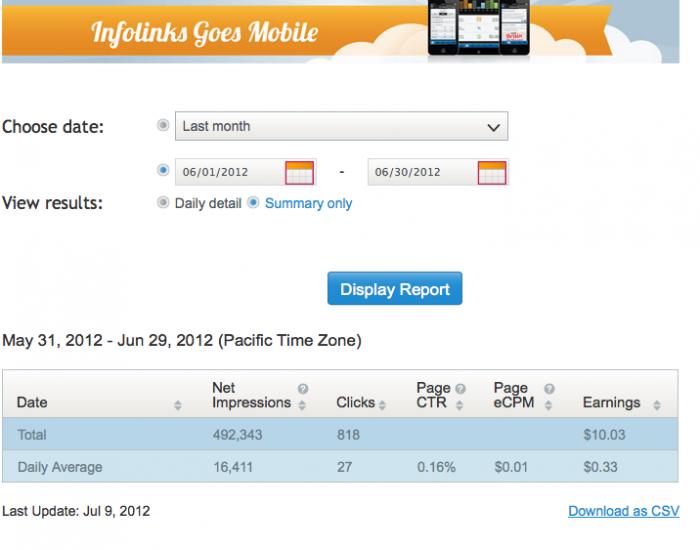Select total impressions value 492,343
The width and height of the screenshot is (700, 550).
[x=237, y=434]
